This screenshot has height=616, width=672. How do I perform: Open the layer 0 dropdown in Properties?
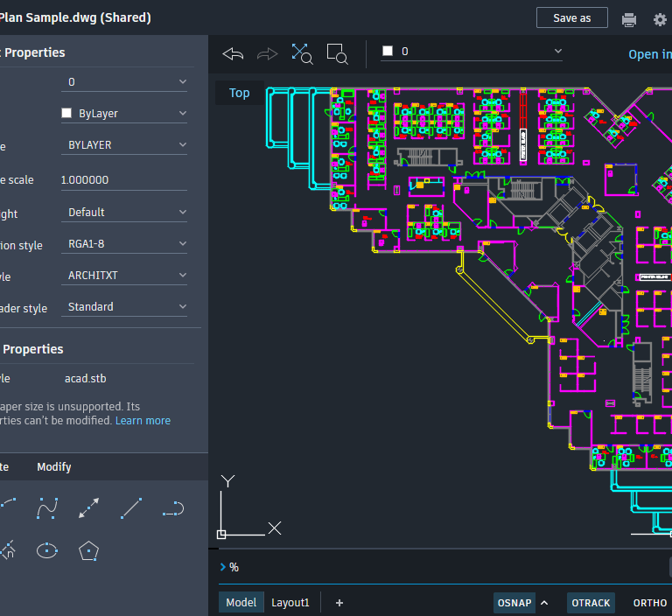[124, 82]
